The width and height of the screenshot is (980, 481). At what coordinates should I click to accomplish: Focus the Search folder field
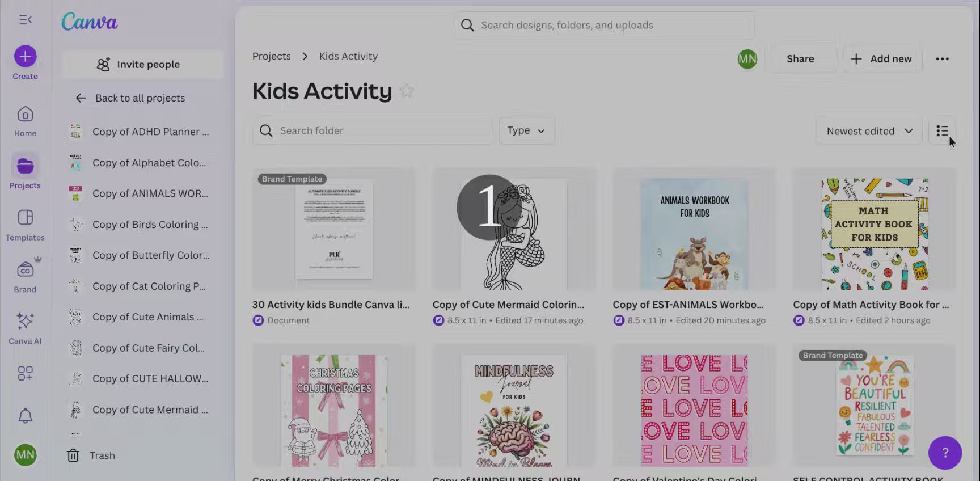pos(373,131)
